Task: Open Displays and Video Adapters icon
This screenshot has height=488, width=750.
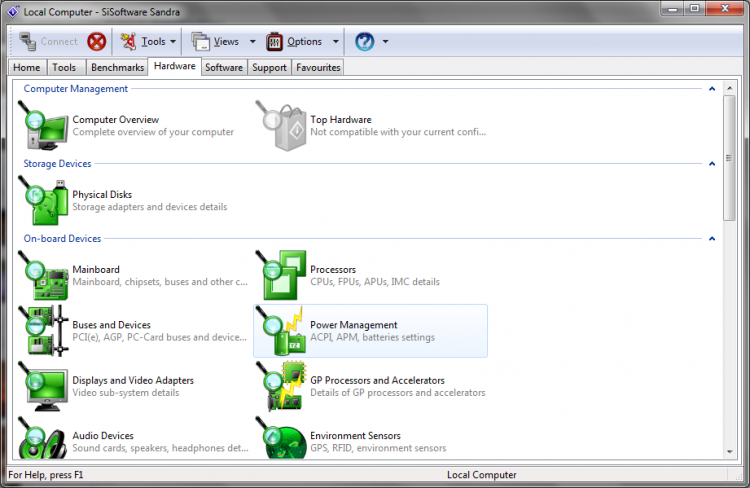Action: click(x=43, y=386)
